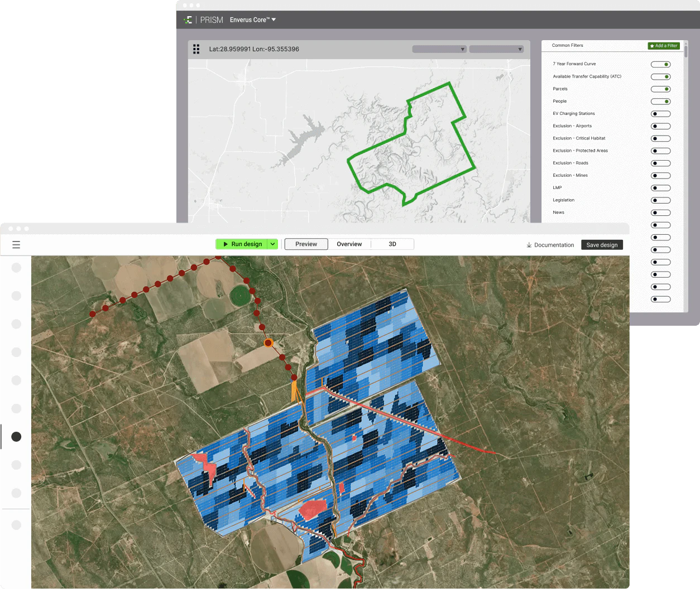Switch on the Exclusion - Roads filter
The width and height of the screenshot is (700, 589).
point(660,163)
